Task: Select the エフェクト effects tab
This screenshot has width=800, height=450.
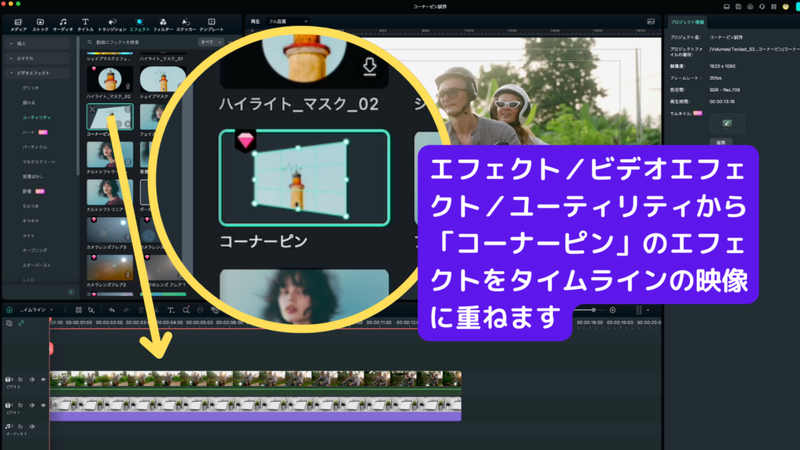Action: [x=139, y=25]
